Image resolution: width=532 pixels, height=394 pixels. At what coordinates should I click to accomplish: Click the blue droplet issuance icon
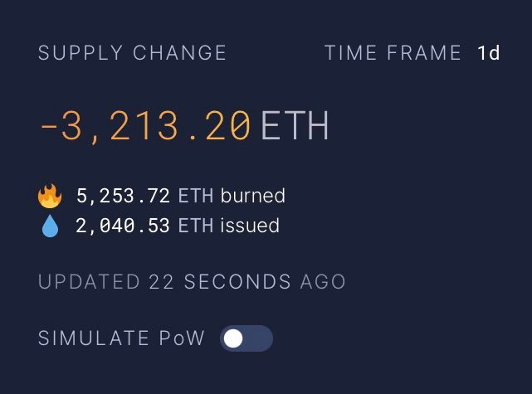click(50, 226)
